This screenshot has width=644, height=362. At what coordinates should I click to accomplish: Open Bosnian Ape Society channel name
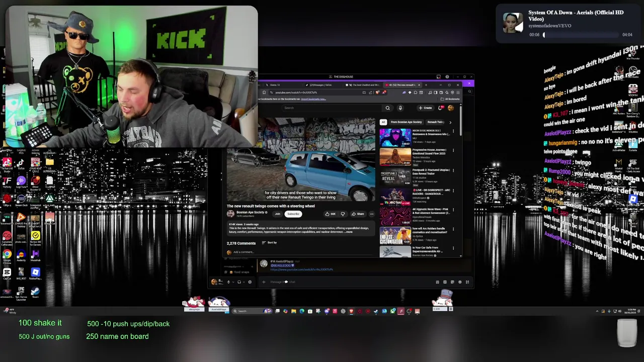[x=250, y=212]
